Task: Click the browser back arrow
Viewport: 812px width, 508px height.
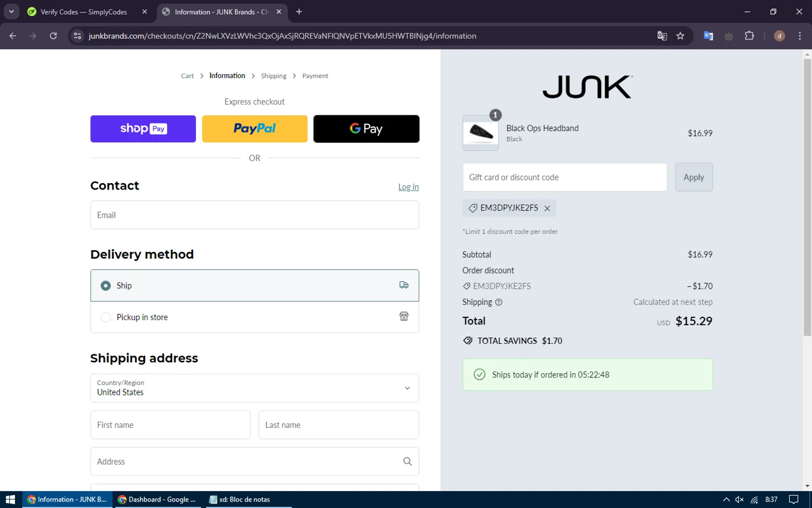Action: click(x=12, y=36)
